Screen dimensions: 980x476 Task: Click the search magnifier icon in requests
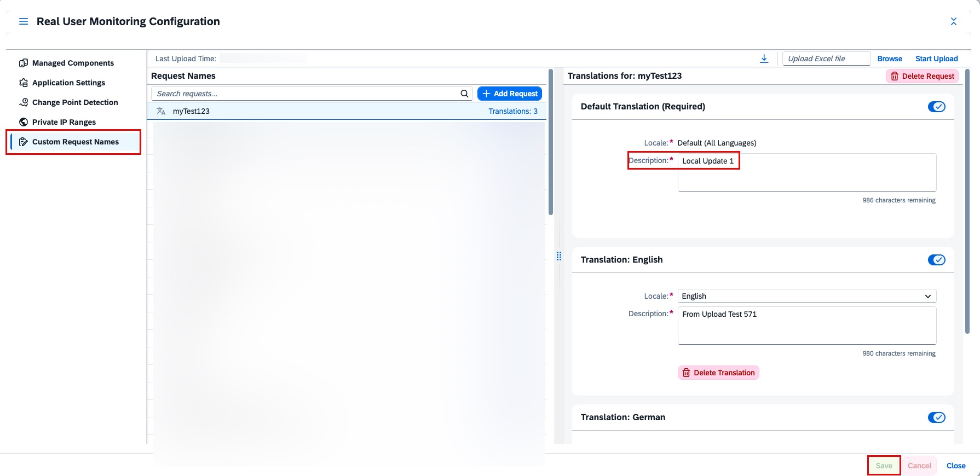(x=464, y=94)
